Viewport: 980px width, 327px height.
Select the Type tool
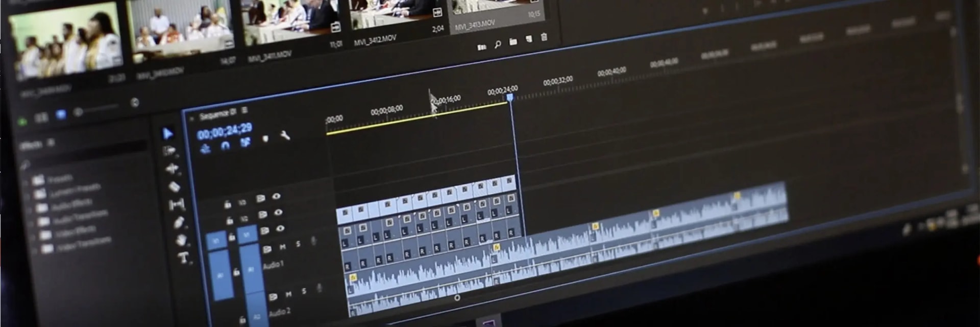pos(184,257)
